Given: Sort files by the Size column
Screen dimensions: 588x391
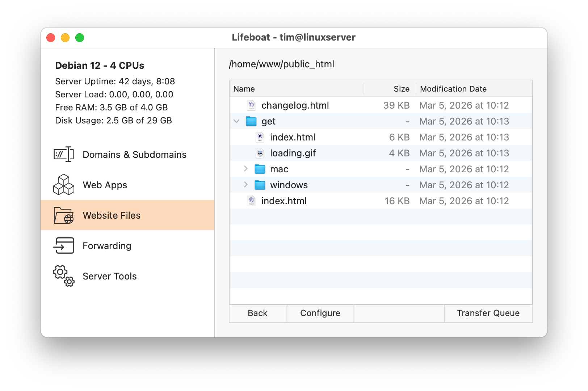Looking at the screenshot, I should coord(401,88).
